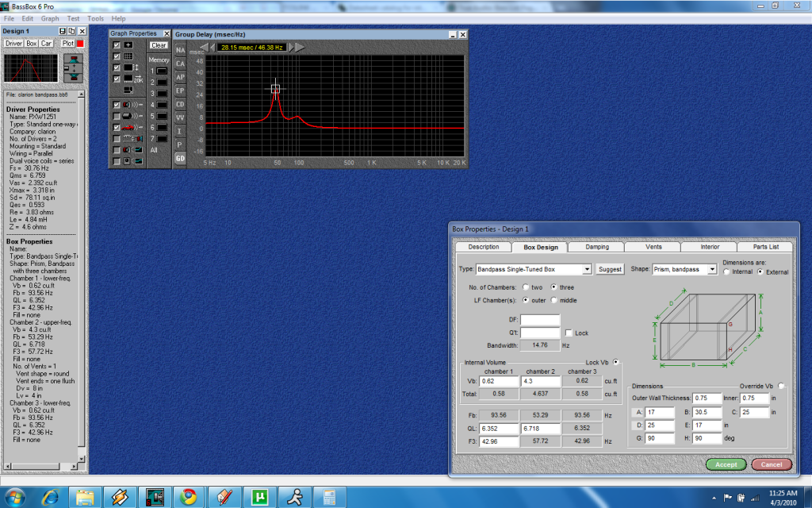Switch to the Vents tab
The height and width of the screenshot is (508, 812).
point(653,247)
